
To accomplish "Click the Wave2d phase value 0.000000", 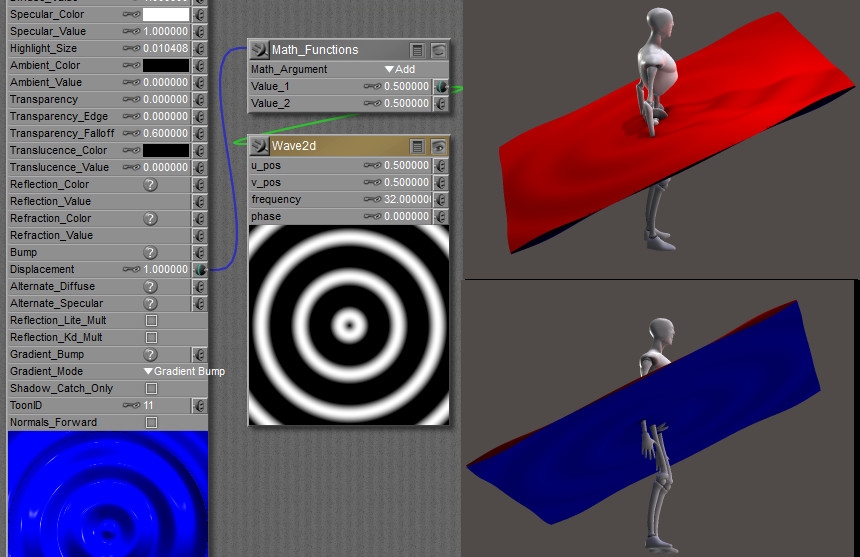I will coord(406,216).
